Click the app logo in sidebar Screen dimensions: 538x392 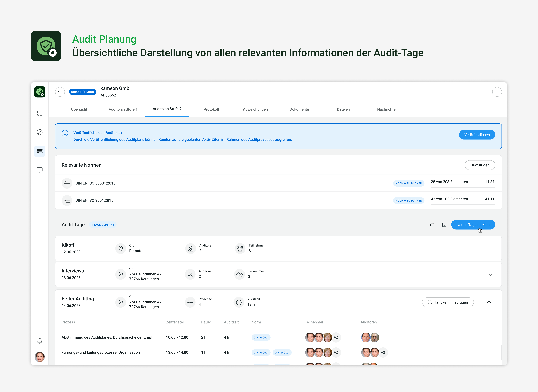(x=40, y=92)
